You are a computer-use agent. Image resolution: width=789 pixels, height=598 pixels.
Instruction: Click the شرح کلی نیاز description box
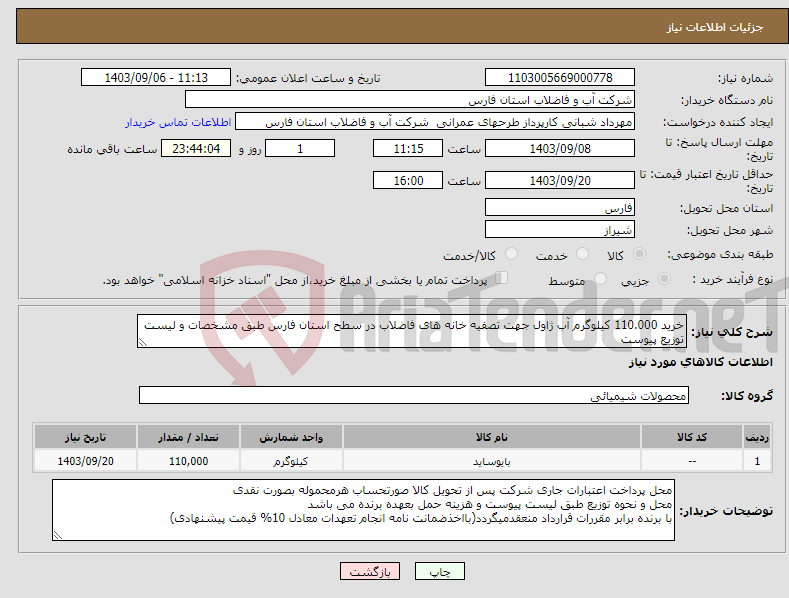412,331
